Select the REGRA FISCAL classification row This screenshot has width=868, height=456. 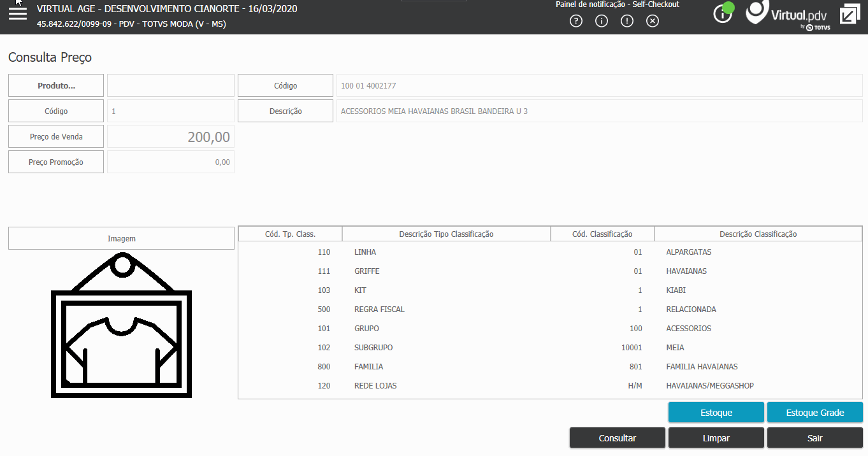(x=550, y=310)
